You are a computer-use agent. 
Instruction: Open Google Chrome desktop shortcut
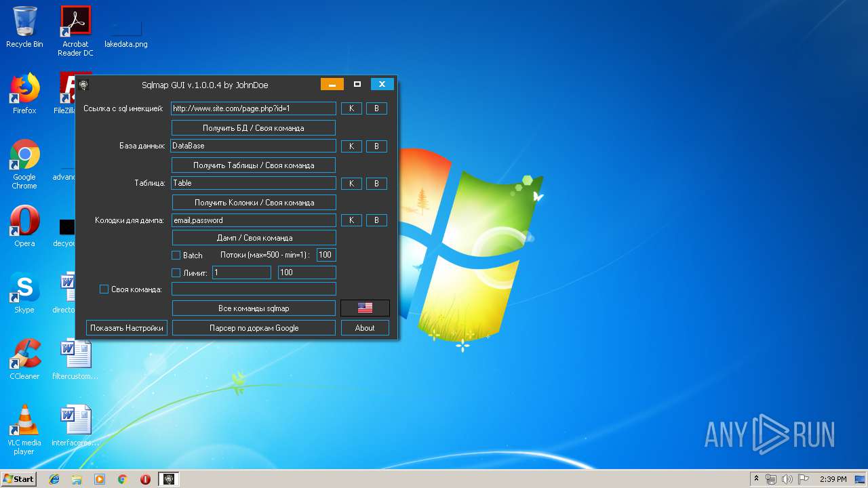pyautogui.click(x=24, y=164)
